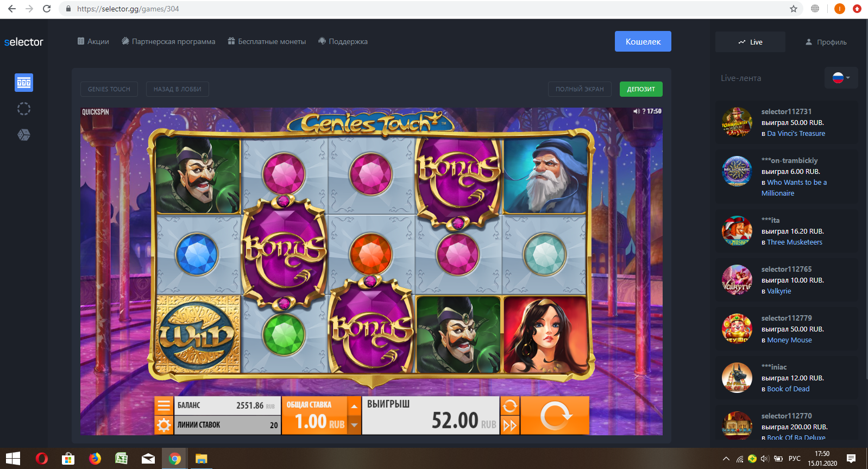Open the dice games sidebar icon
This screenshot has width=868, height=469.
[24, 135]
